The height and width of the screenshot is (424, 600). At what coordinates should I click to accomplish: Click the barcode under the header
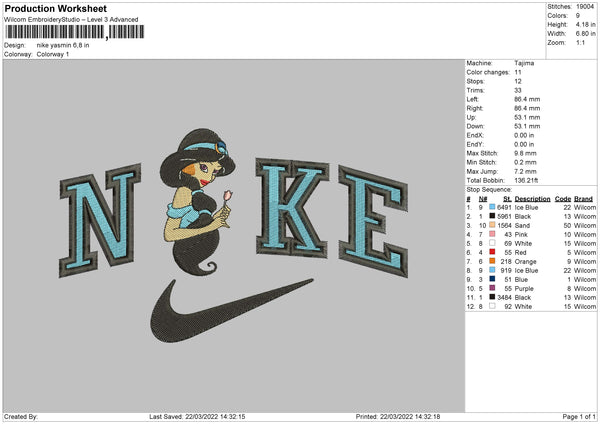(75, 32)
